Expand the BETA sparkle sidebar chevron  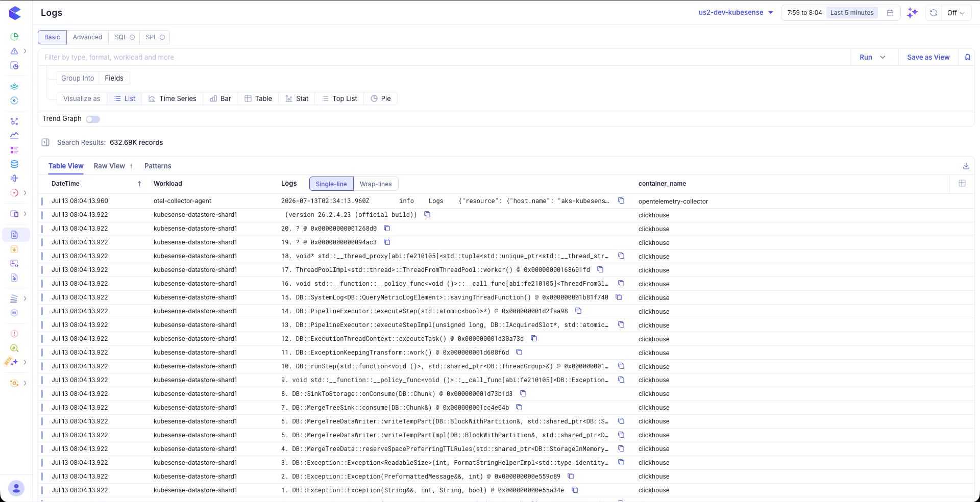click(x=25, y=362)
